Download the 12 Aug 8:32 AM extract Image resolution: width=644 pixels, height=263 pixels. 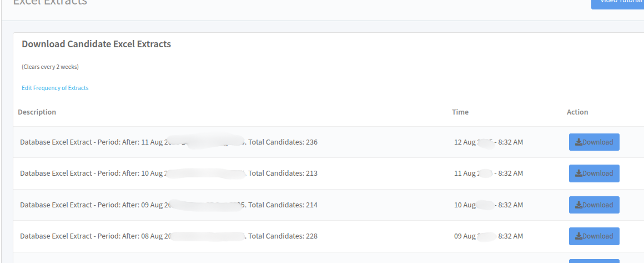594,142
